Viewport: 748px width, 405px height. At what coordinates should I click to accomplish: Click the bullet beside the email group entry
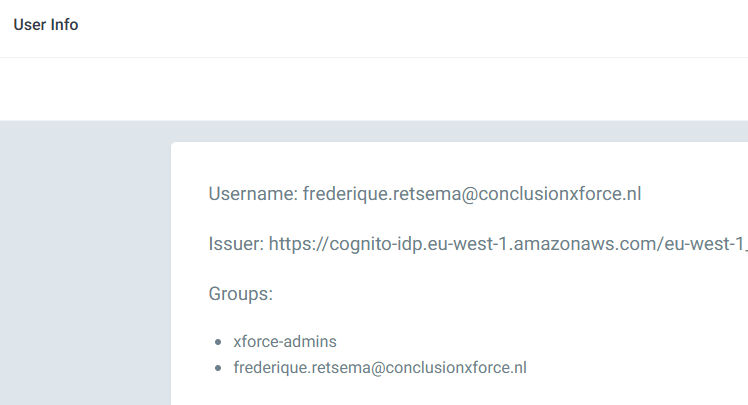coord(217,368)
